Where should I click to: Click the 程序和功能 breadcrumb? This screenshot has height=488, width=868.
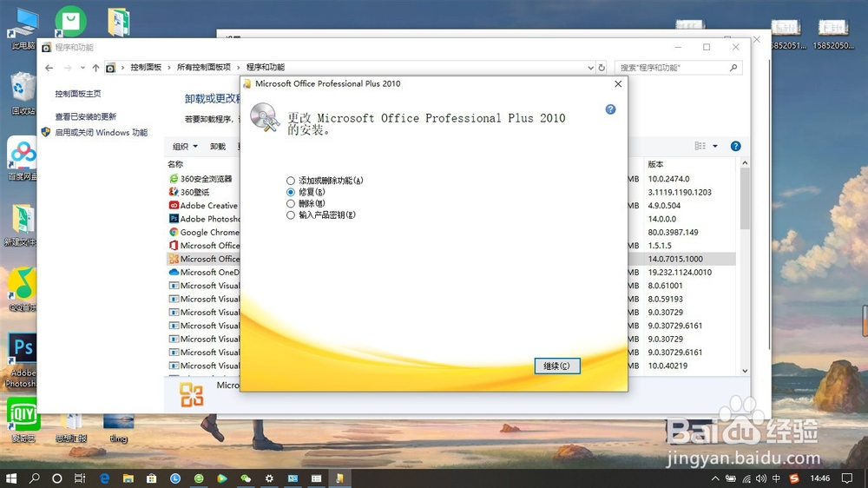pyautogui.click(x=265, y=67)
